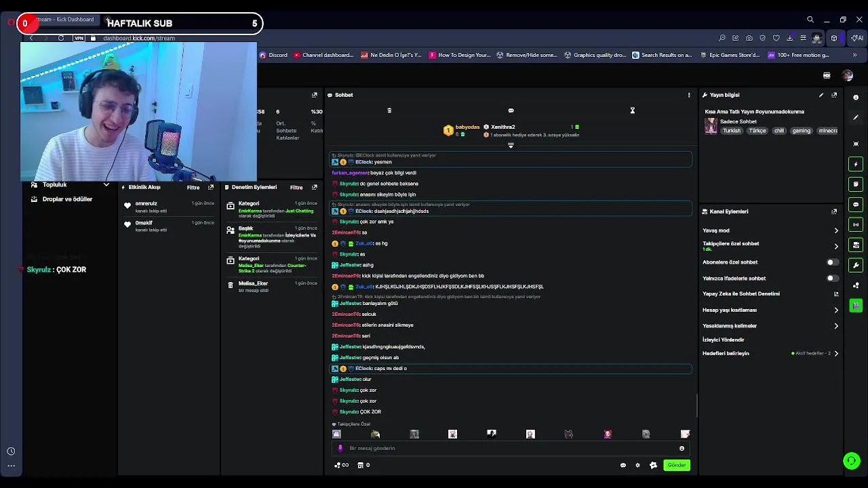Open Channel dashboard bookmark
Image resolution: width=868 pixels, height=488 pixels.
pyautogui.click(x=323, y=55)
